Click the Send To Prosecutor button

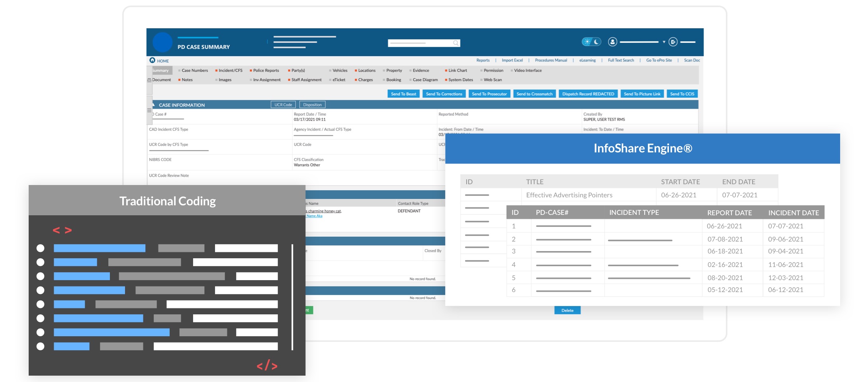click(x=489, y=94)
